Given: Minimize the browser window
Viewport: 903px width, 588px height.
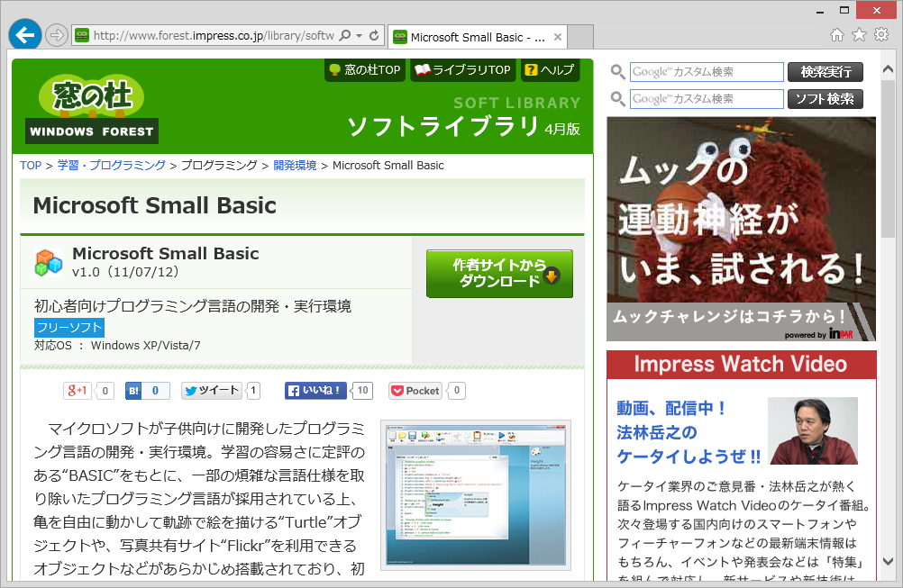Looking at the screenshot, I should 820,11.
